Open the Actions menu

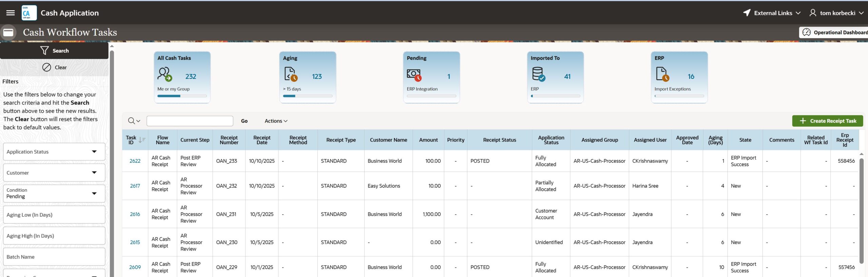tap(276, 121)
